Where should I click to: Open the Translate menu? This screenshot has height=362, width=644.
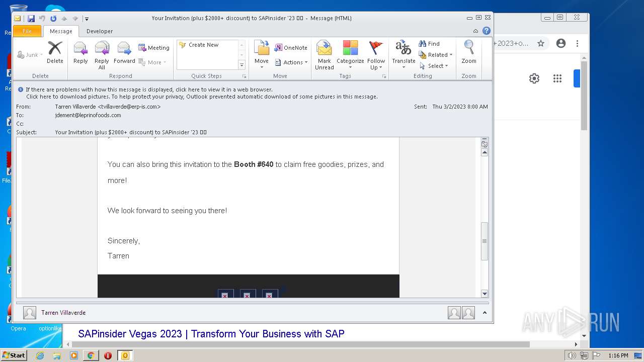404,55
